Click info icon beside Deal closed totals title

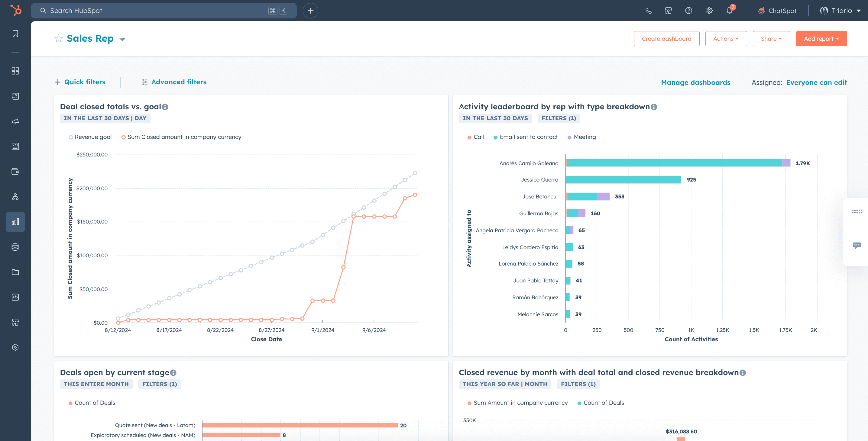point(165,107)
